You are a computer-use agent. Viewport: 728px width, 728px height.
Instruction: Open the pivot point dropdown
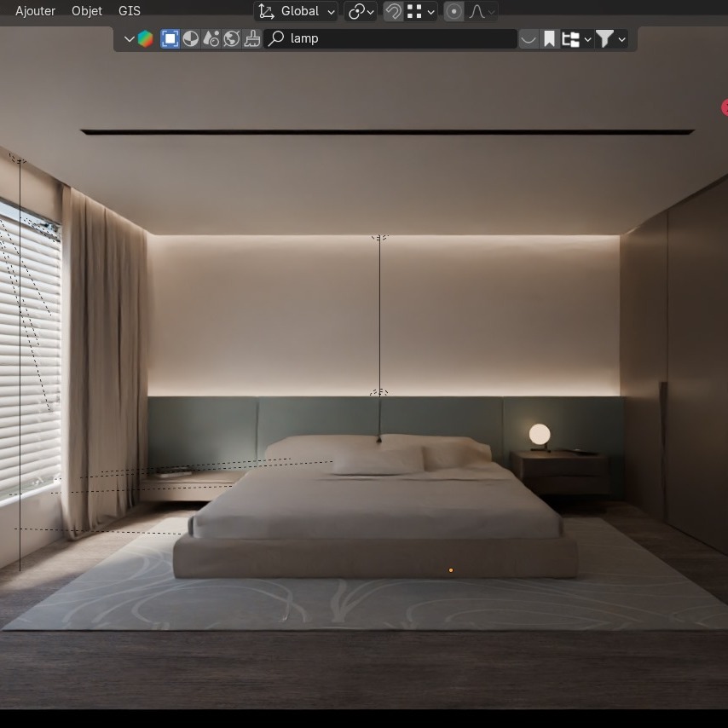[361, 11]
